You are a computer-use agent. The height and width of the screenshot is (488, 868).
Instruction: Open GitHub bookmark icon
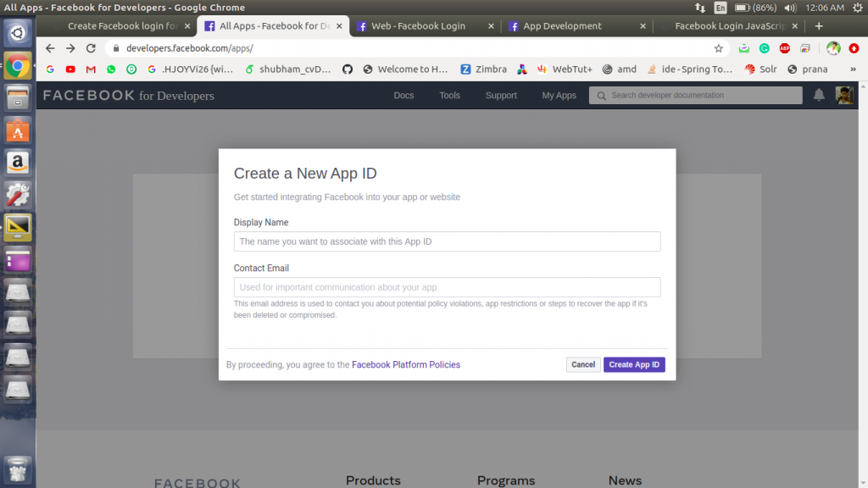(347, 69)
